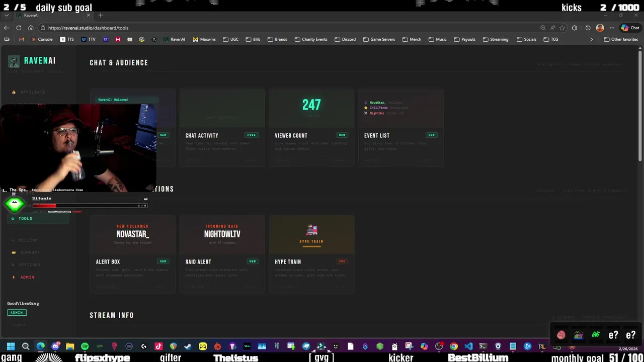Open the Maxwins bookmark
The height and width of the screenshot is (362, 644).
204,39
